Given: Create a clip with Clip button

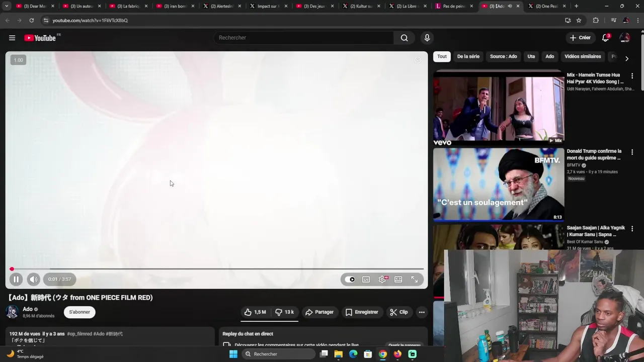Looking at the screenshot, I should [399, 312].
